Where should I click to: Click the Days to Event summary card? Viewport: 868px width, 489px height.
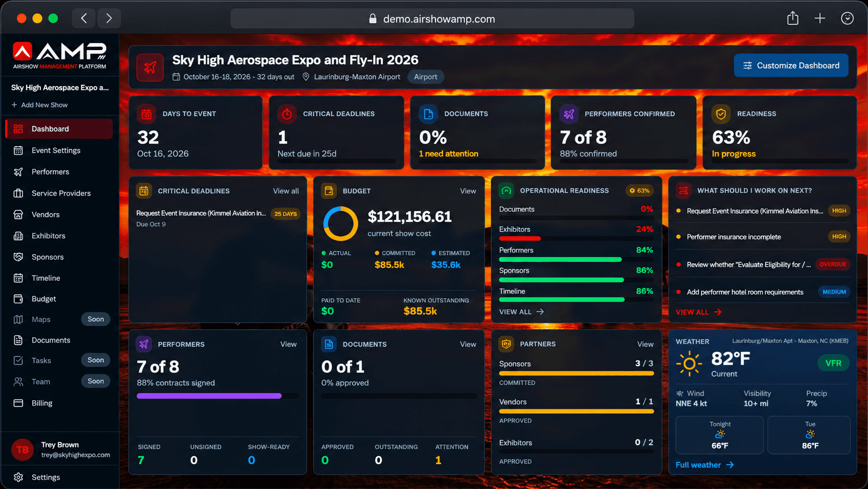click(196, 132)
